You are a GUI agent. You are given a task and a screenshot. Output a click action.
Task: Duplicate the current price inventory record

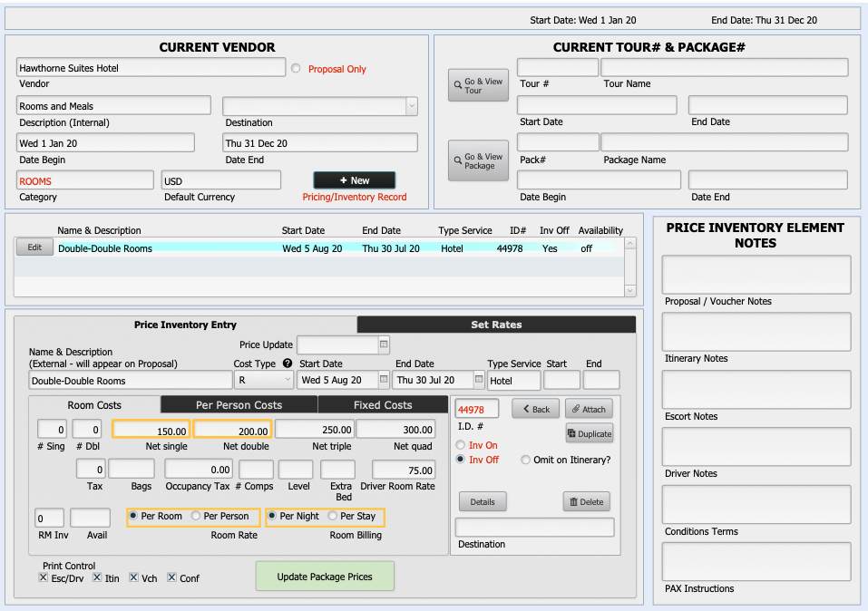(590, 433)
